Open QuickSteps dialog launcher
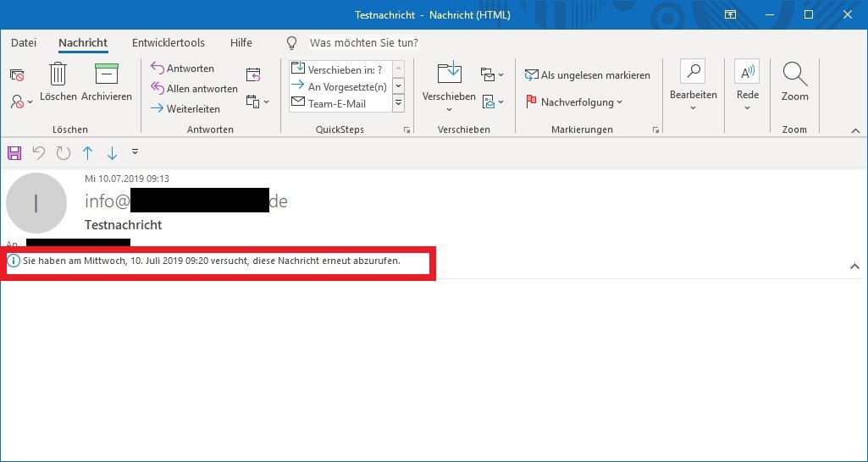The width and height of the screenshot is (868, 462). click(x=406, y=130)
